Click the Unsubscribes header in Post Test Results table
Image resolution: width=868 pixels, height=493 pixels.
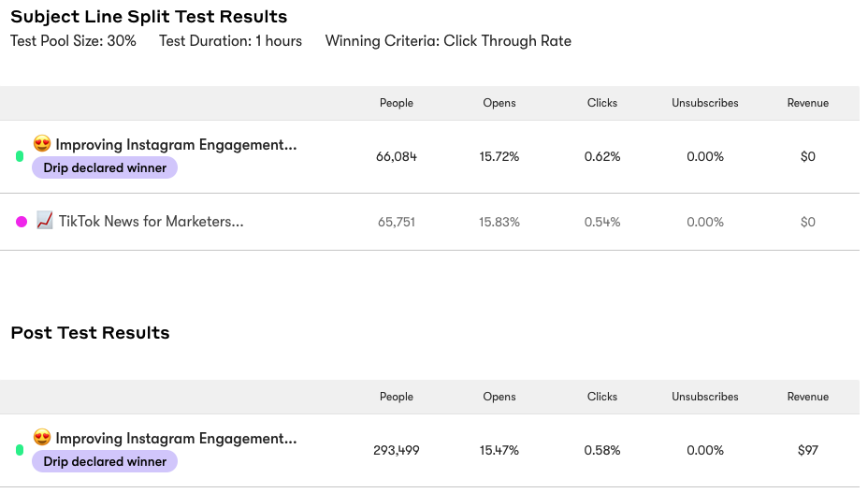coord(705,397)
